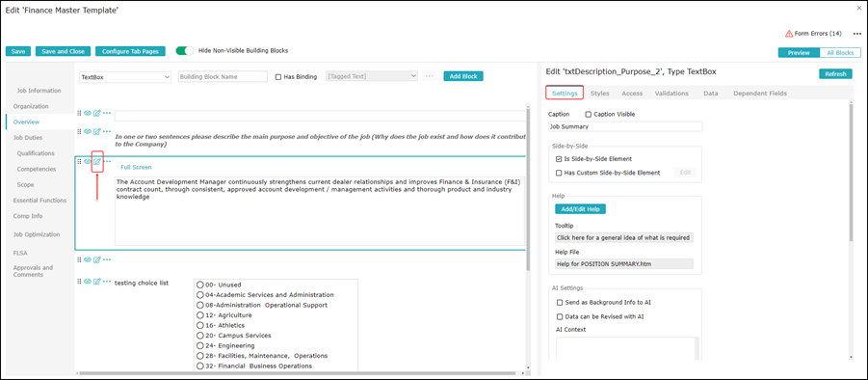
Task: Click Configure Tab Pages button
Action: (x=130, y=51)
